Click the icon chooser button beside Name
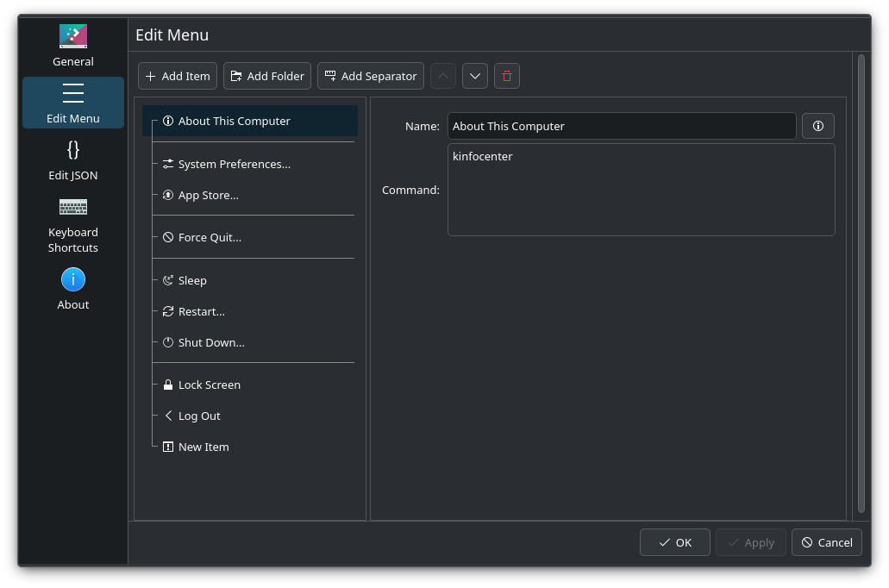Image resolution: width=889 pixels, height=588 pixels. pyautogui.click(x=818, y=126)
